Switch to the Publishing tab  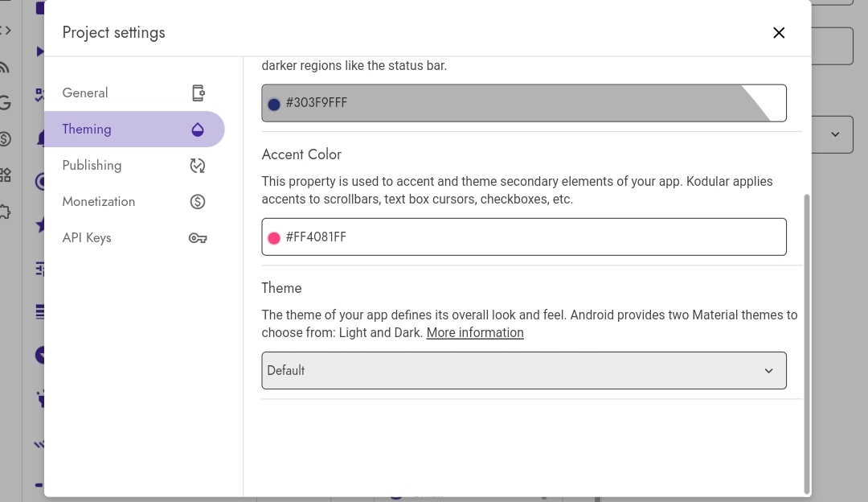[x=92, y=166]
